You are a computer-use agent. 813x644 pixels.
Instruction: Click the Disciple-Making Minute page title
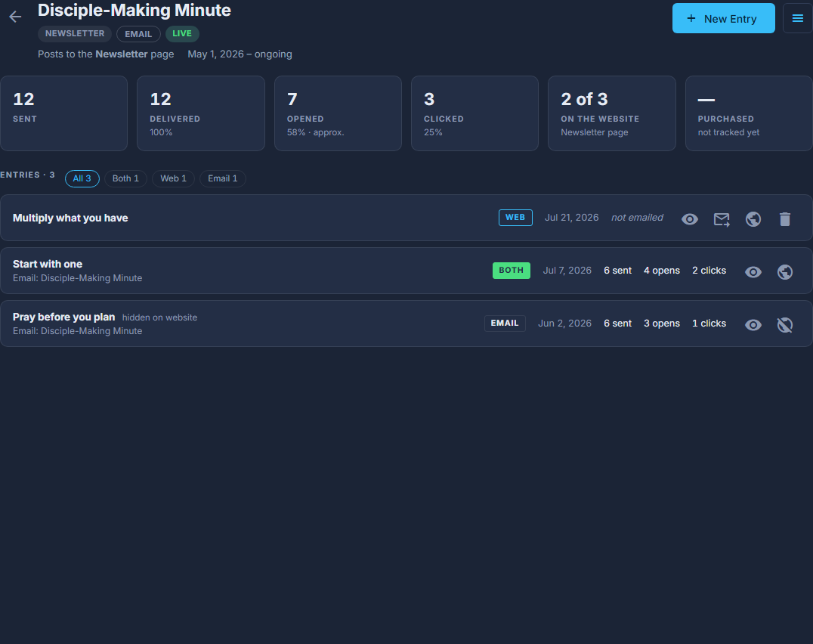tap(134, 11)
